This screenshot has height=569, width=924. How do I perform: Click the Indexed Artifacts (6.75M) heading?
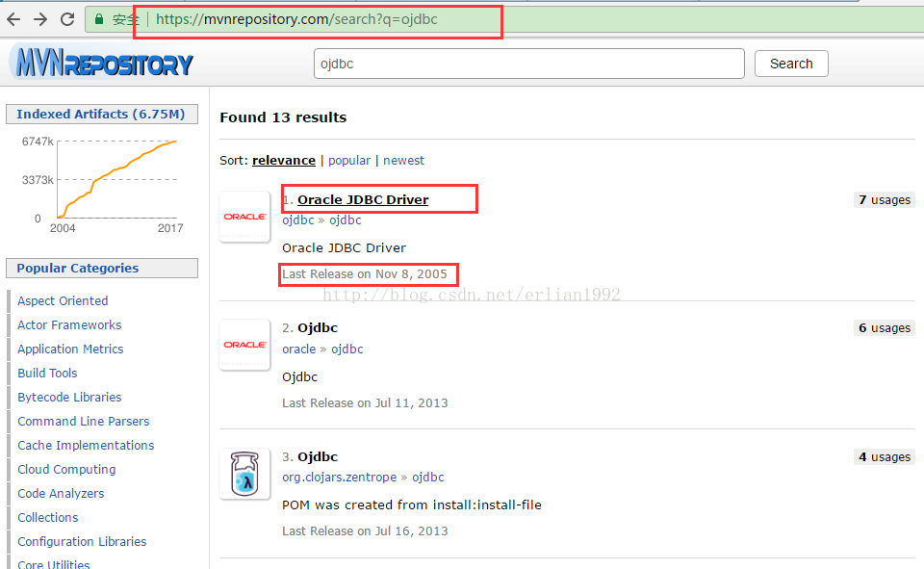101,115
